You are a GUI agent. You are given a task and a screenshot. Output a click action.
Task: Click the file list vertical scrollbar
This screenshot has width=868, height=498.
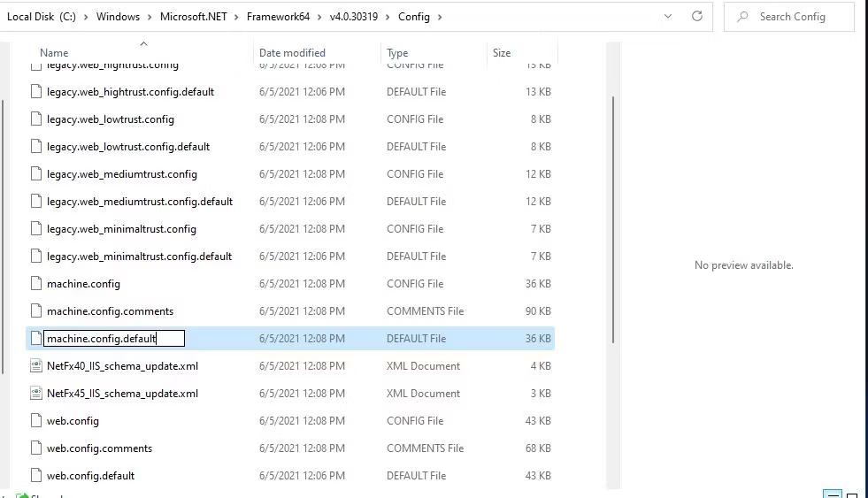point(613,221)
